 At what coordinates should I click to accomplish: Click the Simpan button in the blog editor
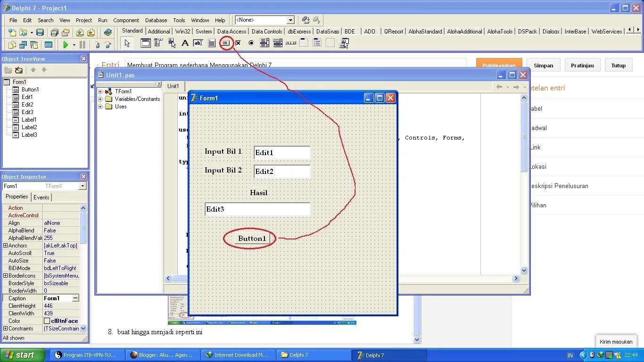(544, 65)
